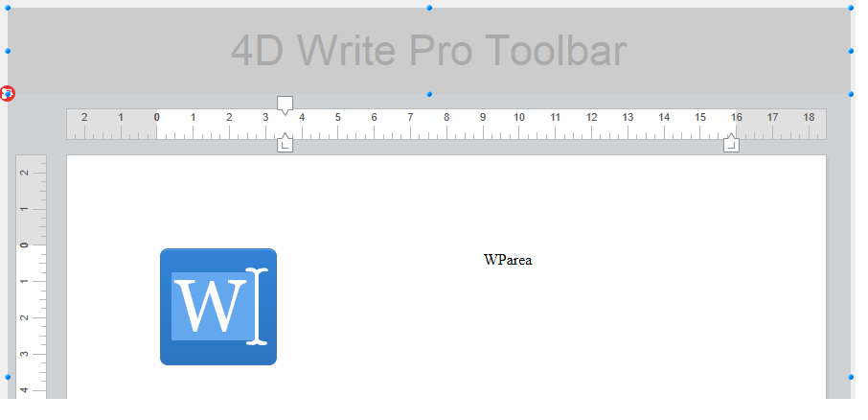Click the blue Write Pro W icon
Viewport: 868px width, 420px height.
218,307
